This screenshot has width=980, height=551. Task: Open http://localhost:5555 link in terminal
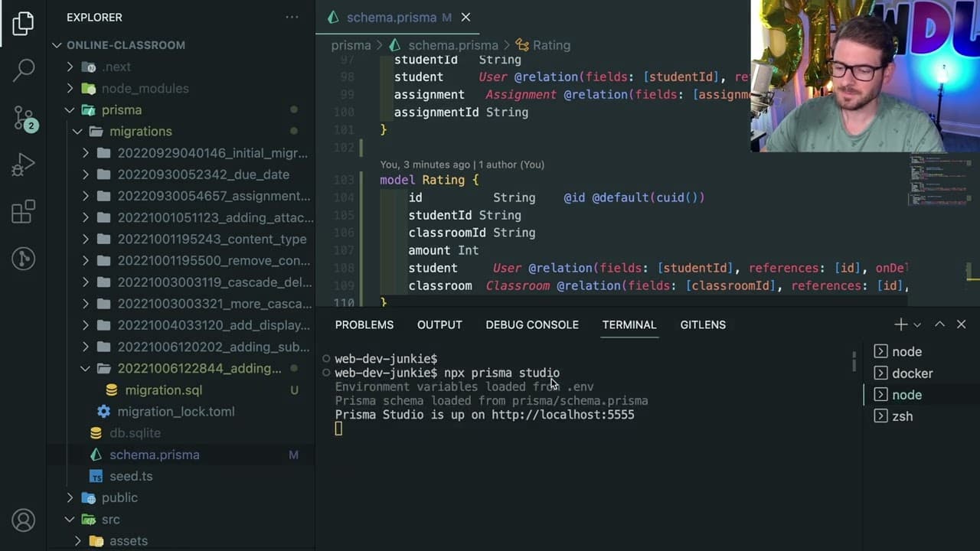(563, 415)
